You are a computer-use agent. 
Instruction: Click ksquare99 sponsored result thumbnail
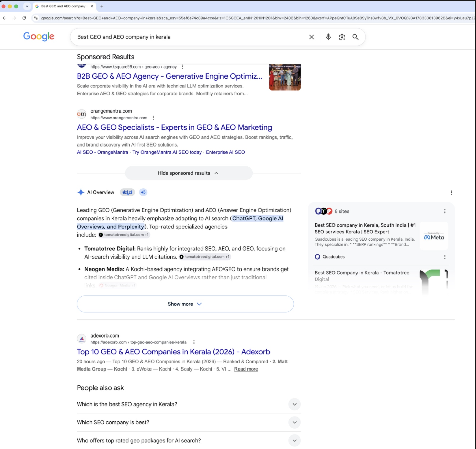coord(285,77)
